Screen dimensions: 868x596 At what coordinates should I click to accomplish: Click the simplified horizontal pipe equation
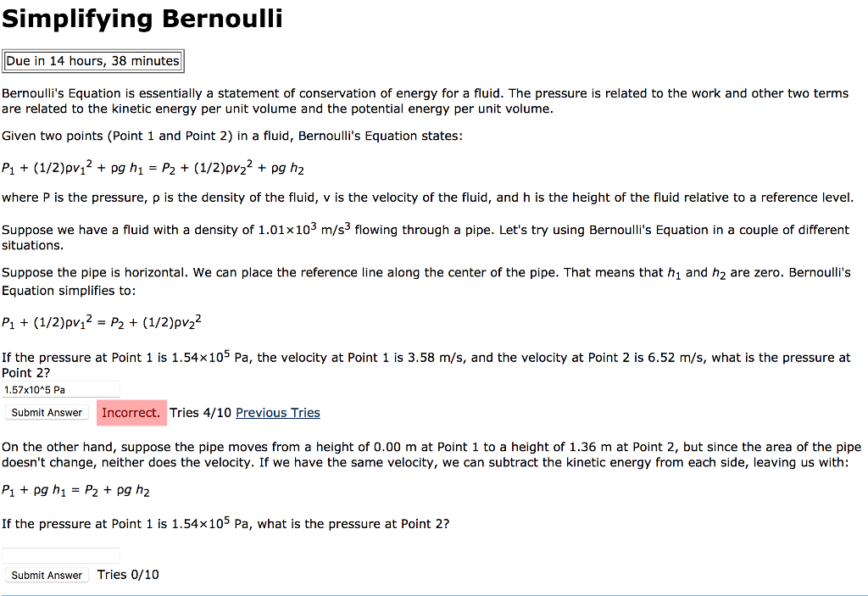[102, 321]
